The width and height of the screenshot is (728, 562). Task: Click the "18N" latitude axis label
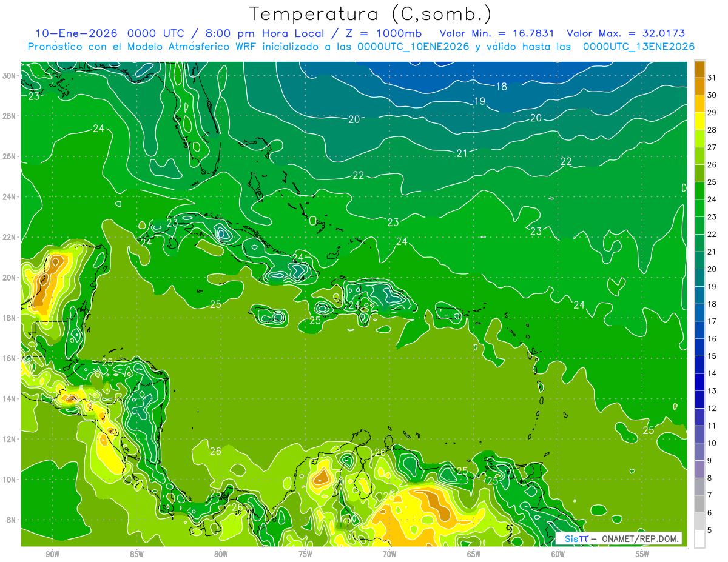(x=10, y=318)
